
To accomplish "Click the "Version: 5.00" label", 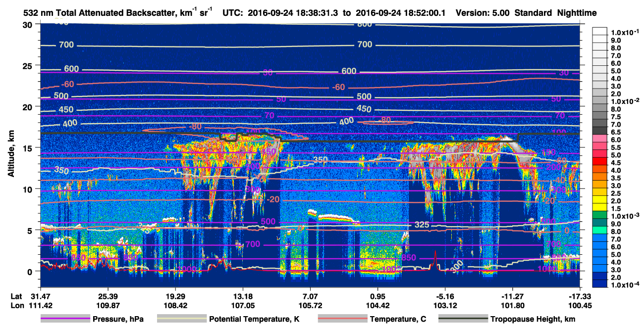I will coord(483,13).
